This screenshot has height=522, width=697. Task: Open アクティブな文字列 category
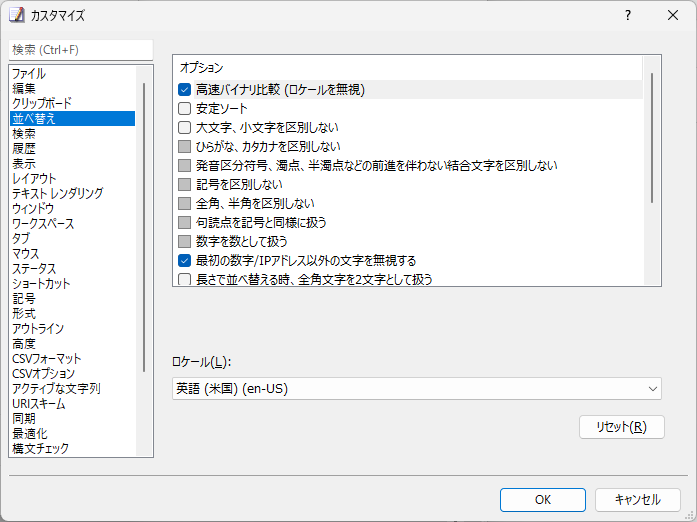click(x=72, y=389)
